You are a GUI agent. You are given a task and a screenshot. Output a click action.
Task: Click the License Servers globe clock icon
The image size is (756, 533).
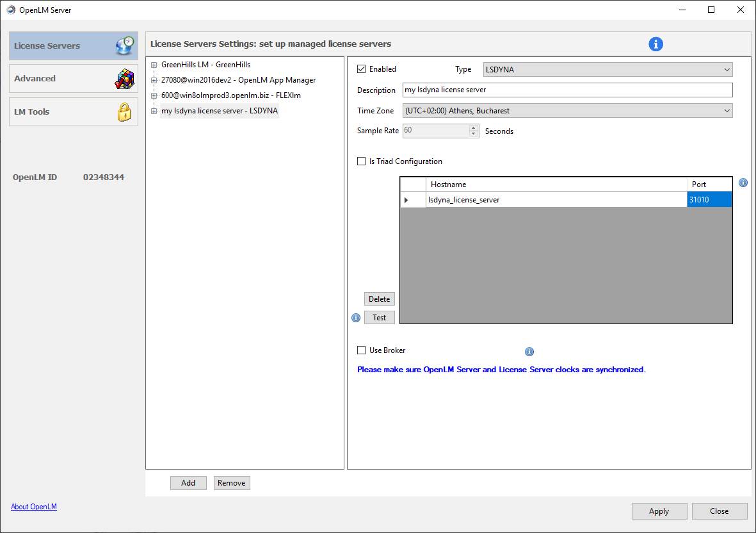(x=125, y=45)
